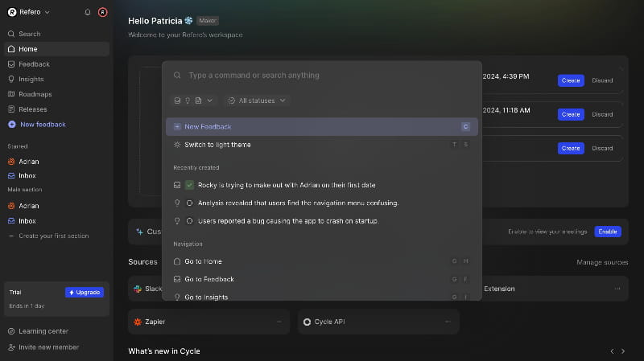Click the notification bell icon
644x361 pixels.
click(88, 12)
